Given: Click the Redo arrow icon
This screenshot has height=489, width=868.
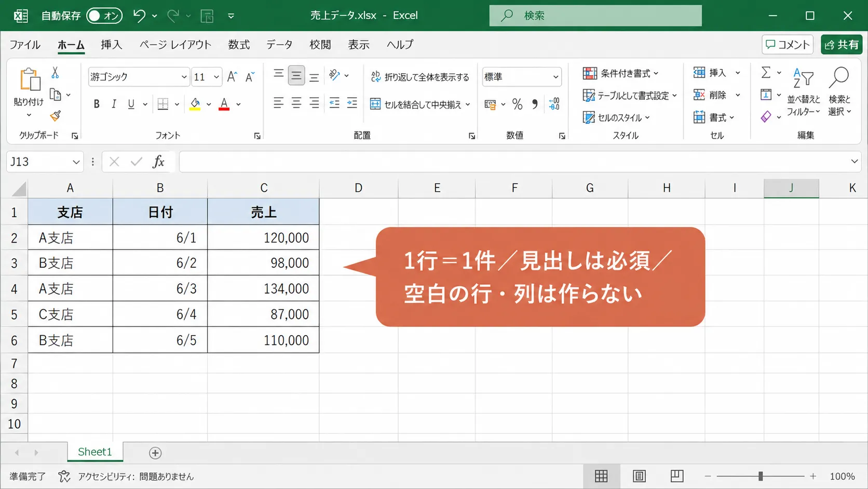Looking at the screenshot, I should tap(173, 16).
